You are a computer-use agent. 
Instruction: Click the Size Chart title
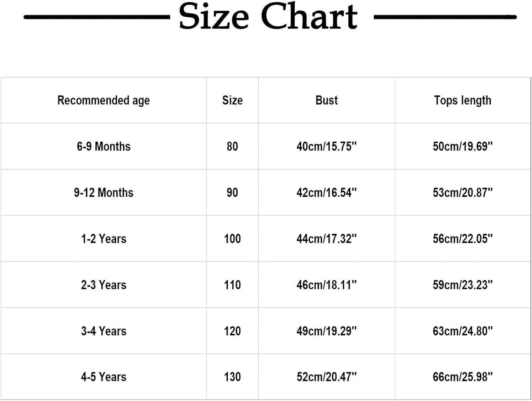pyautogui.click(x=268, y=16)
